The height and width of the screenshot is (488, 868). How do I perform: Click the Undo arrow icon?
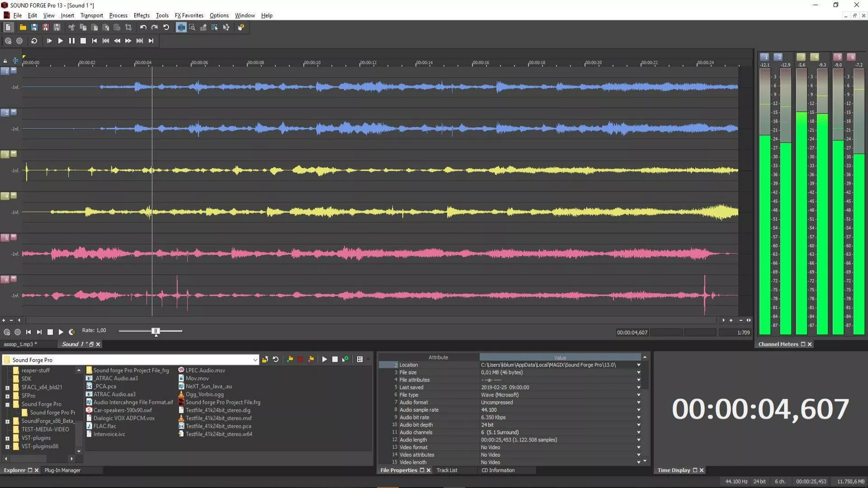point(143,28)
